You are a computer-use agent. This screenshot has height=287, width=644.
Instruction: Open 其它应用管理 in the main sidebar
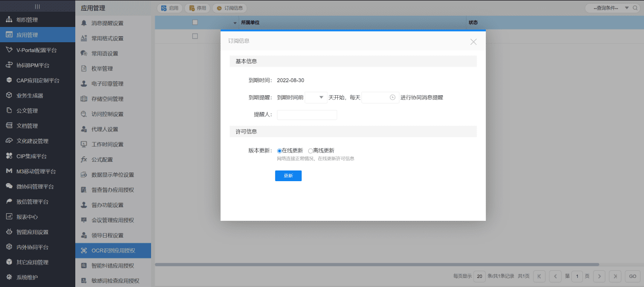point(38,262)
